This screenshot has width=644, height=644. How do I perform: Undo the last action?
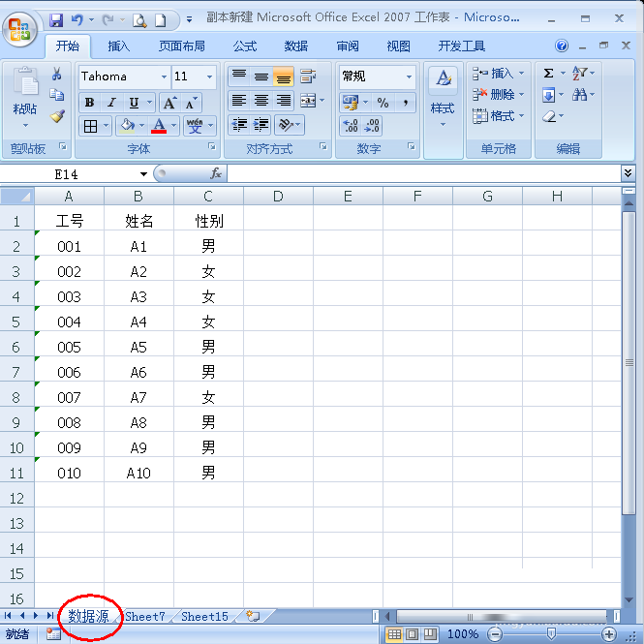pos(77,19)
